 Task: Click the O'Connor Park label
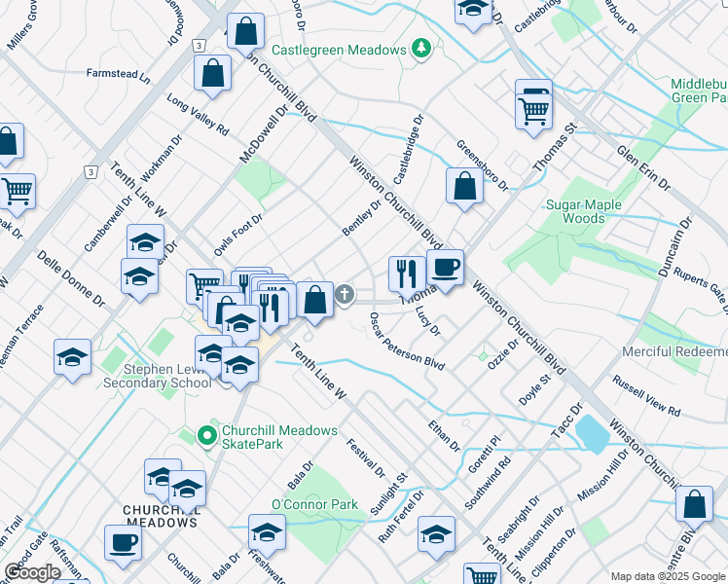coord(314,504)
